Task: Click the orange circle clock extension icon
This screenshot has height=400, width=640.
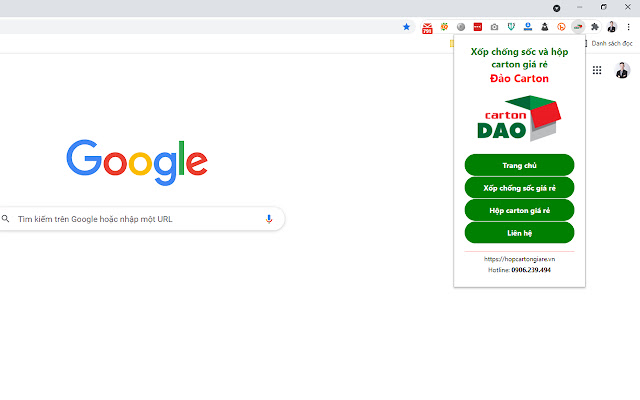Action: 561,27
